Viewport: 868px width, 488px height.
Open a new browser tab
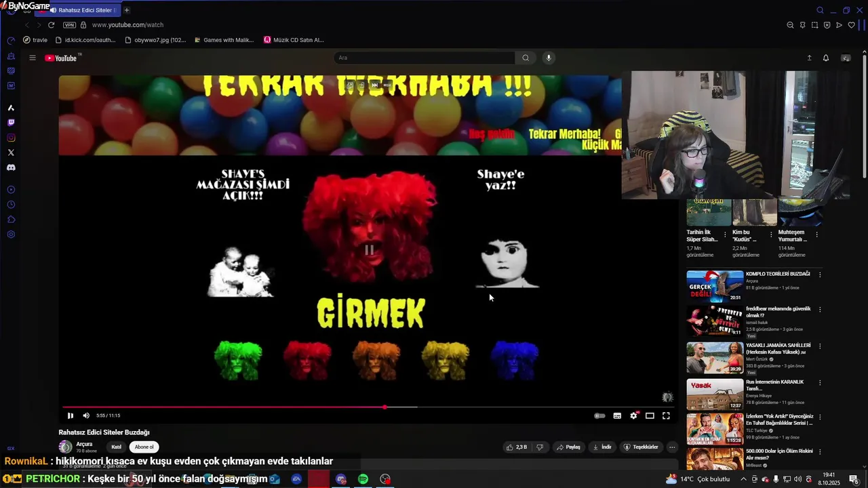click(127, 10)
